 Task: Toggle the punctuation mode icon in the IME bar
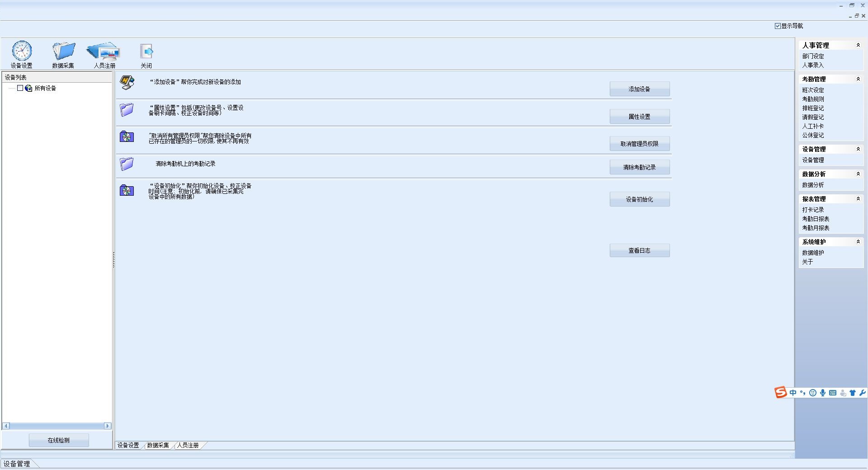[803, 393]
